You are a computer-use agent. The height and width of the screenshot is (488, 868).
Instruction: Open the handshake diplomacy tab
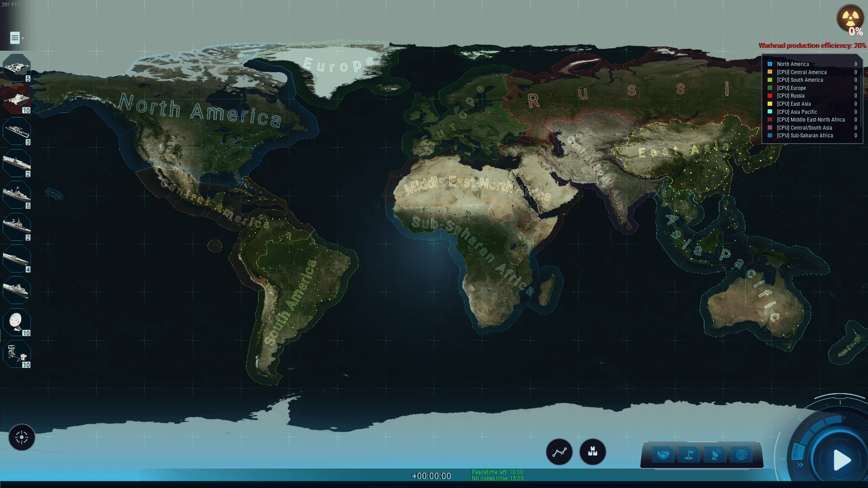[662, 454]
